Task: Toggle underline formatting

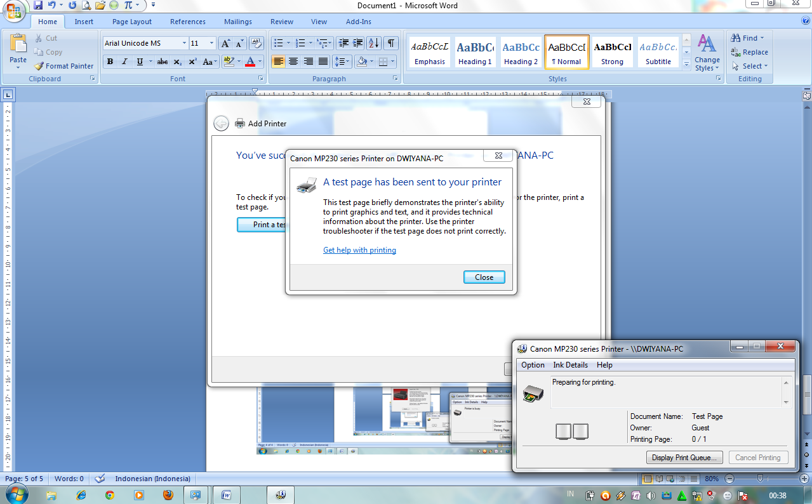Action: pos(140,62)
